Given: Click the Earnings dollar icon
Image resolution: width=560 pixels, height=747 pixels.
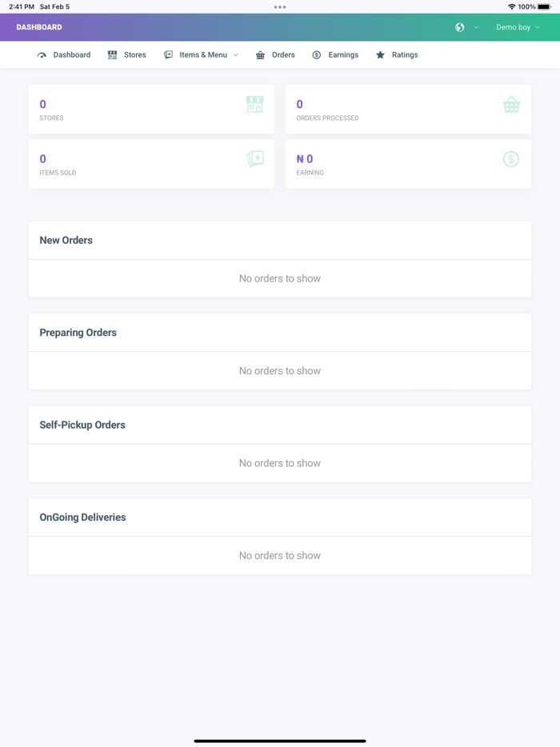Looking at the screenshot, I should click(316, 54).
